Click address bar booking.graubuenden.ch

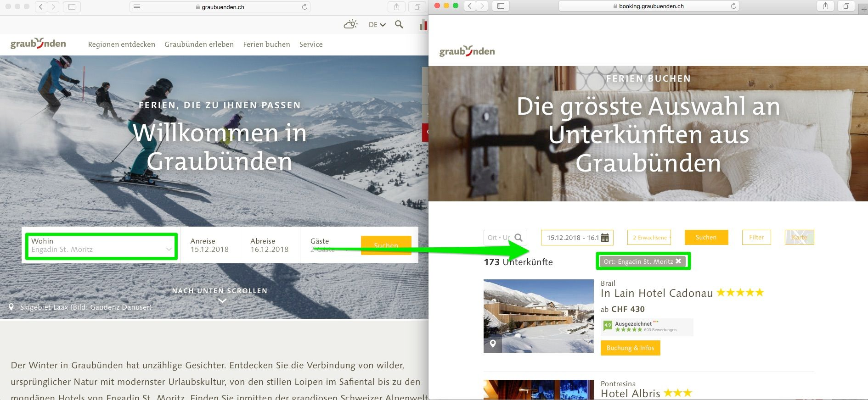pos(648,6)
